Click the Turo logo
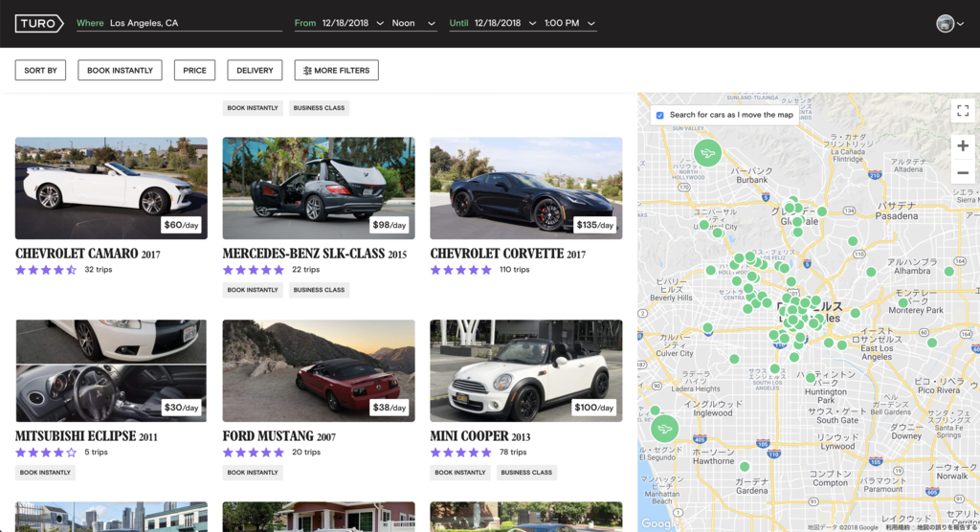This screenshot has width=980, height=532. click(38, 23)
